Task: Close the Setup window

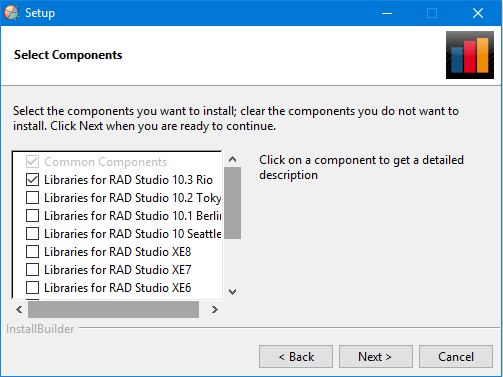Action: 478,13
